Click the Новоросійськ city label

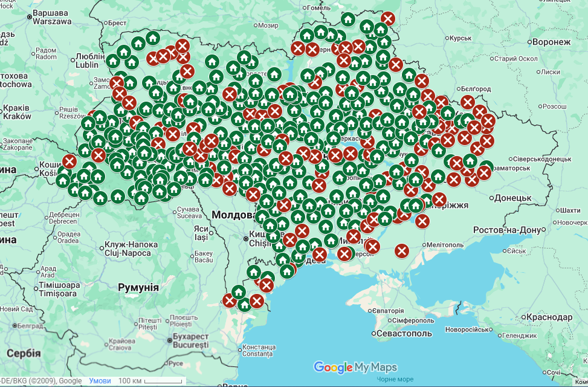(x=467, y=330)
